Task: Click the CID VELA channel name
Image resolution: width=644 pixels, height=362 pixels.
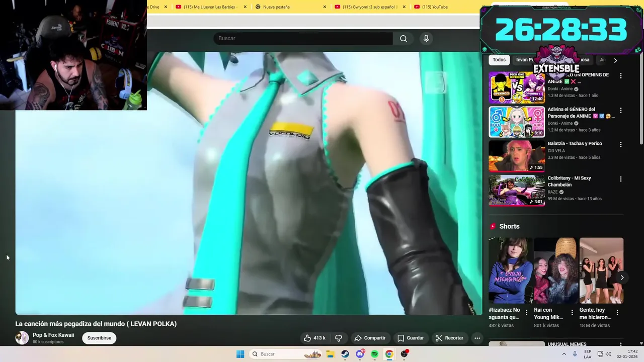Action: [x=556, y=151]
